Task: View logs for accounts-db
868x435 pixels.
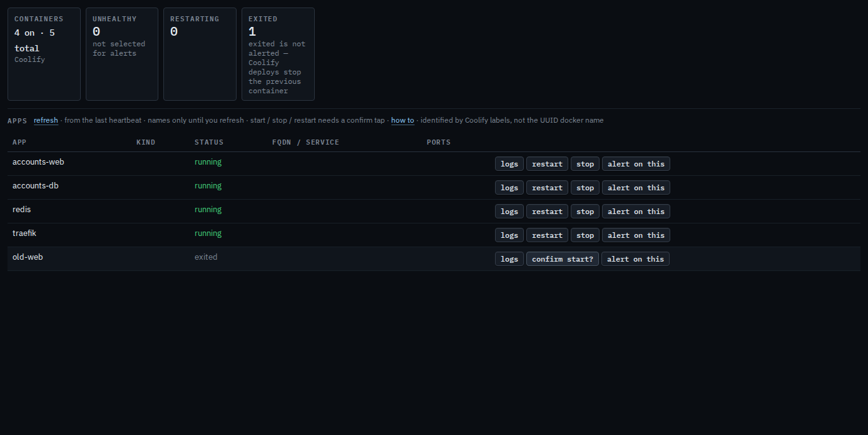Action: (x=509, y=188)
